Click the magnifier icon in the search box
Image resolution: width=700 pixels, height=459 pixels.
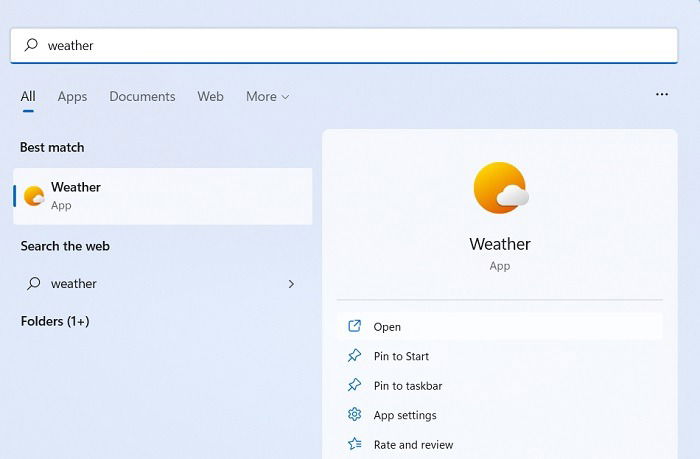31,45
